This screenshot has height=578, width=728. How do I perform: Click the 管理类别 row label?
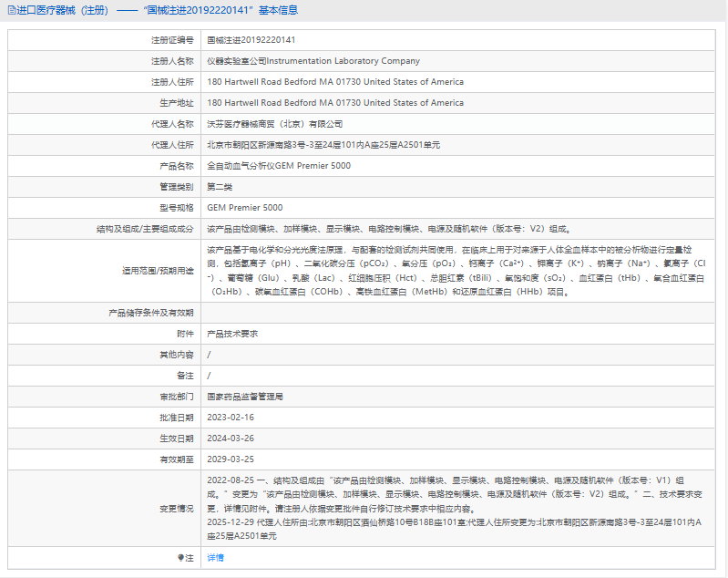(177, 187)
